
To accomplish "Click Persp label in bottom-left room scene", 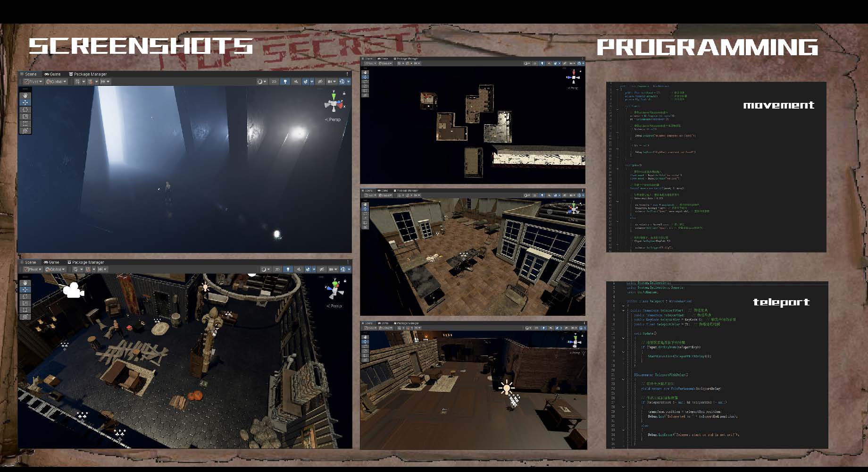I will click(x=334, y=306).
